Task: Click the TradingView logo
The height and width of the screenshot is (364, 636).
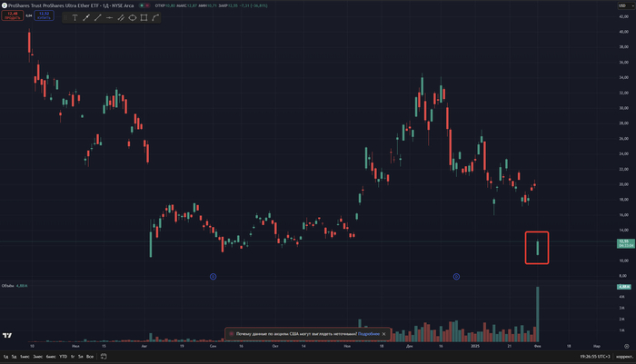Action: pyautogui.click(x=7, y=335)
